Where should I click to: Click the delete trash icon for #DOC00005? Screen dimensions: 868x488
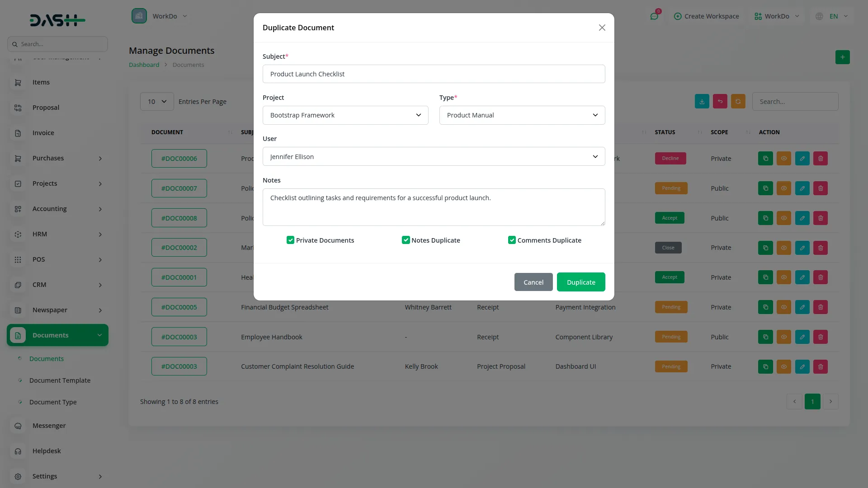821,307
